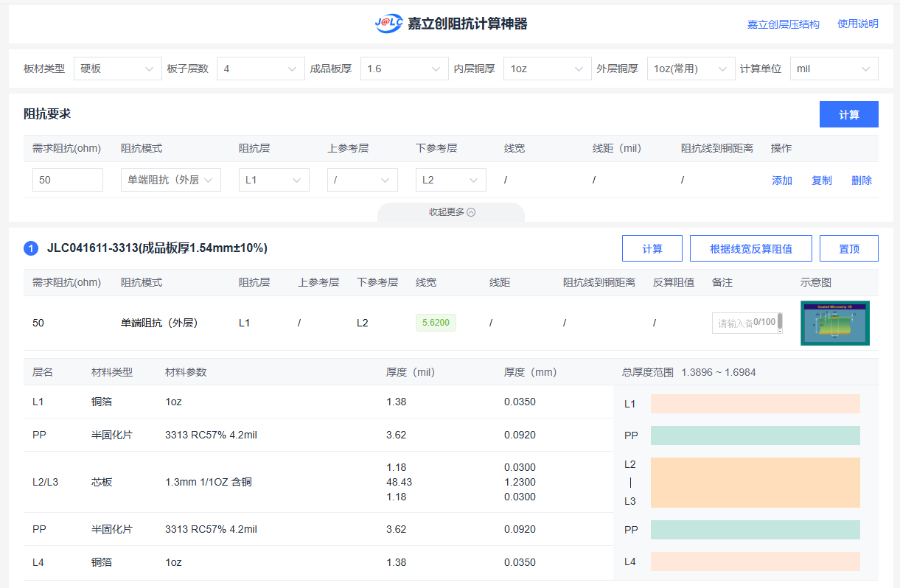Open the 板材类型 dropdown showing 硬板
900x588 pixels.
(x=118, y=69)
